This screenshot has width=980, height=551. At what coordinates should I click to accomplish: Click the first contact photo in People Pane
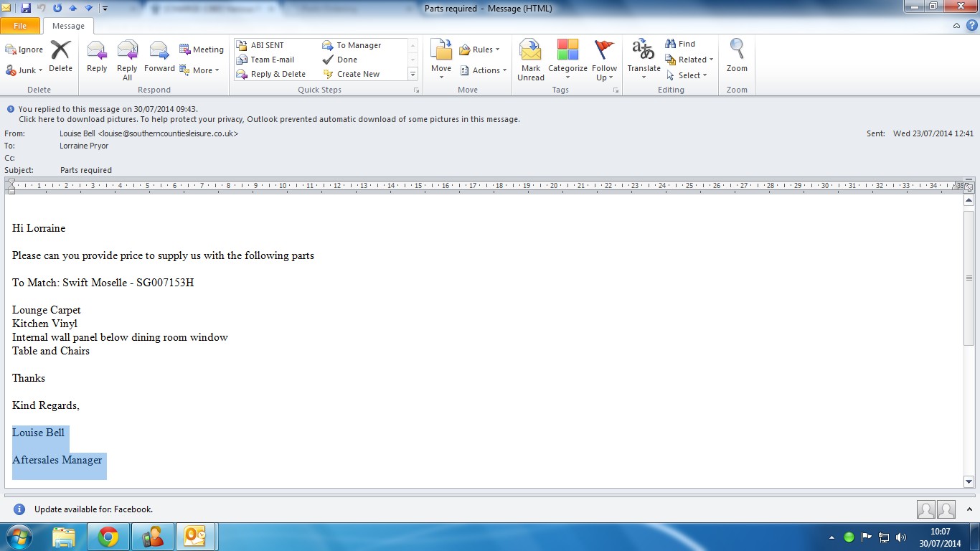tap(926, 509)
